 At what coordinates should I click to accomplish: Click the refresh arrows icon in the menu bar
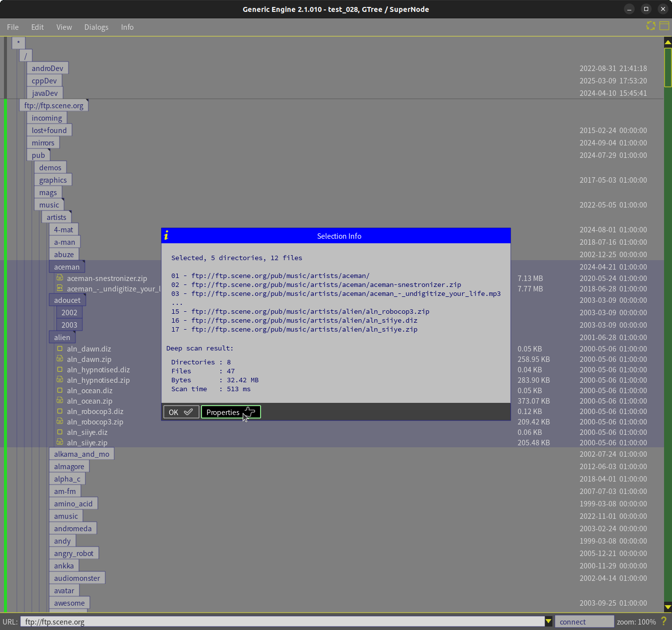[651, 26]
